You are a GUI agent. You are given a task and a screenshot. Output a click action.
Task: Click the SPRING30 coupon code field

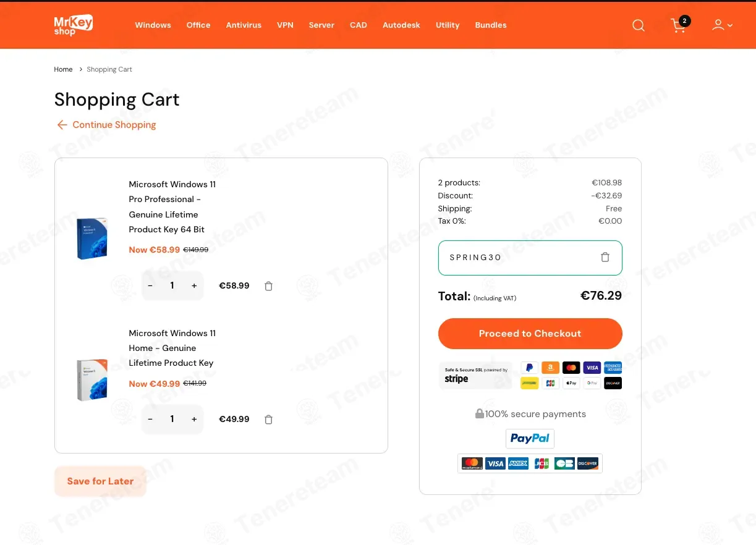tap(530, 258)
